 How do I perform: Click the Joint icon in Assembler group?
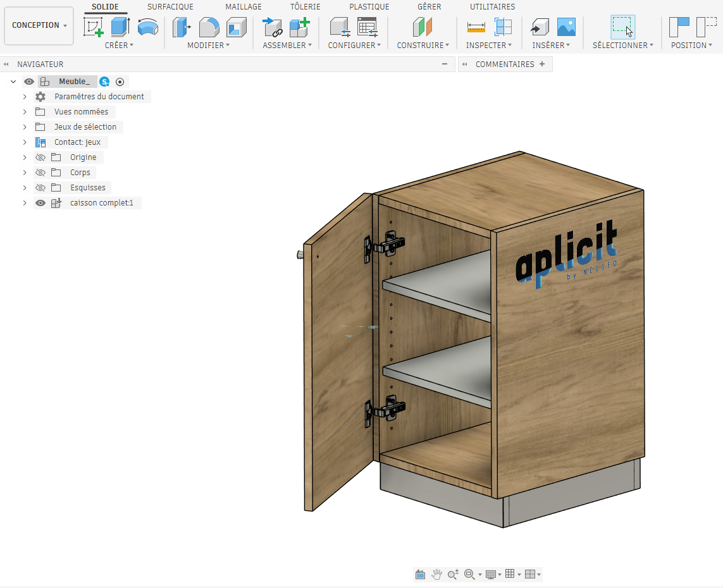point(272,27)
